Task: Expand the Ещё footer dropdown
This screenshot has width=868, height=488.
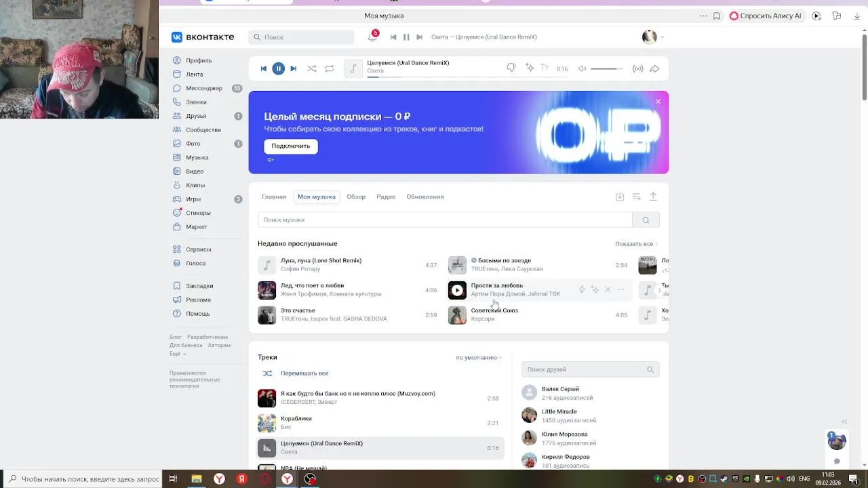Action: 177,354
